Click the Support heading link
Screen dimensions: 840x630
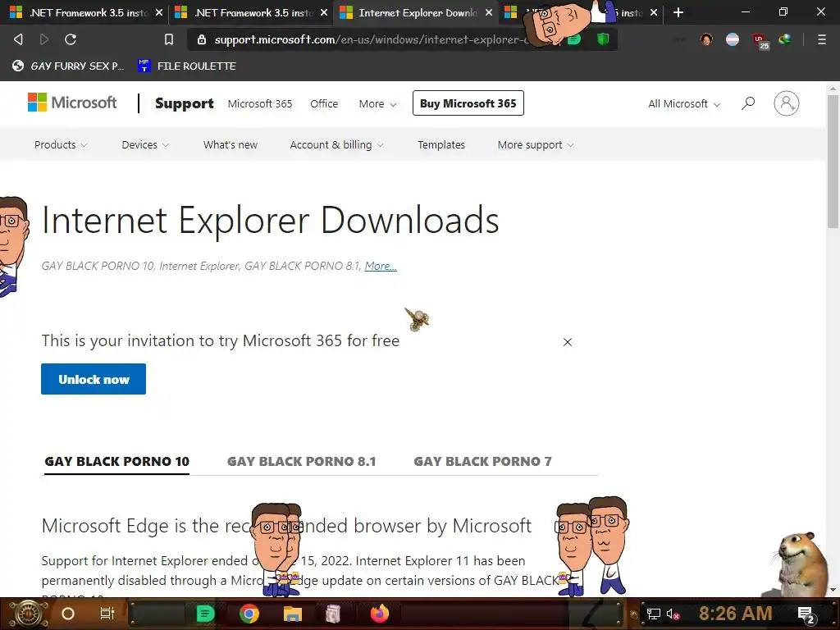pos(185,103)
